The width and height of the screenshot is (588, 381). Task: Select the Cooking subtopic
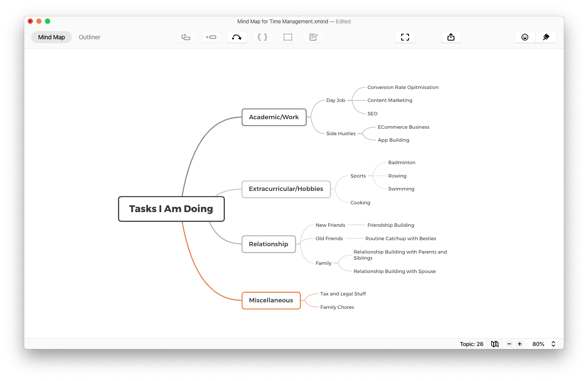(x=360, y=203)
